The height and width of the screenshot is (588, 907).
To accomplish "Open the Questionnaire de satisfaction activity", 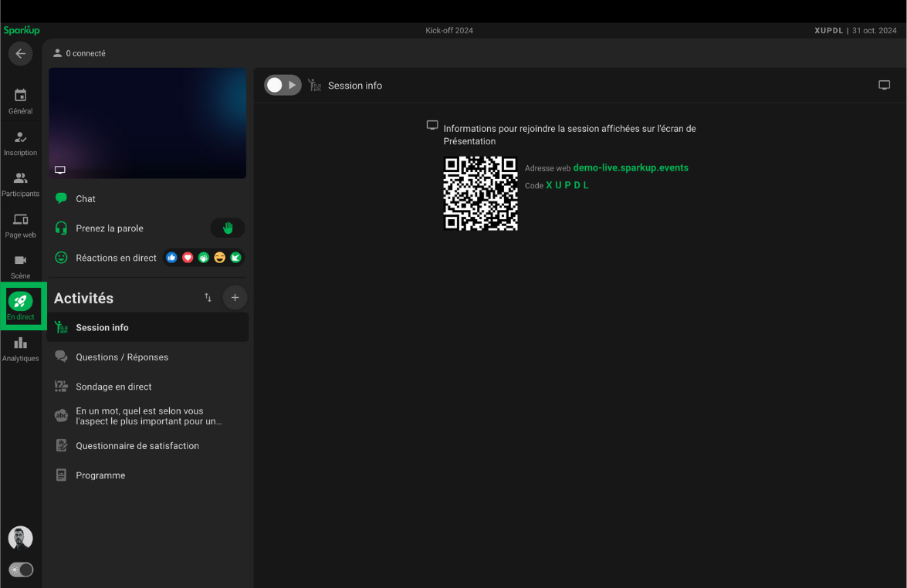I will pos(137,446).
